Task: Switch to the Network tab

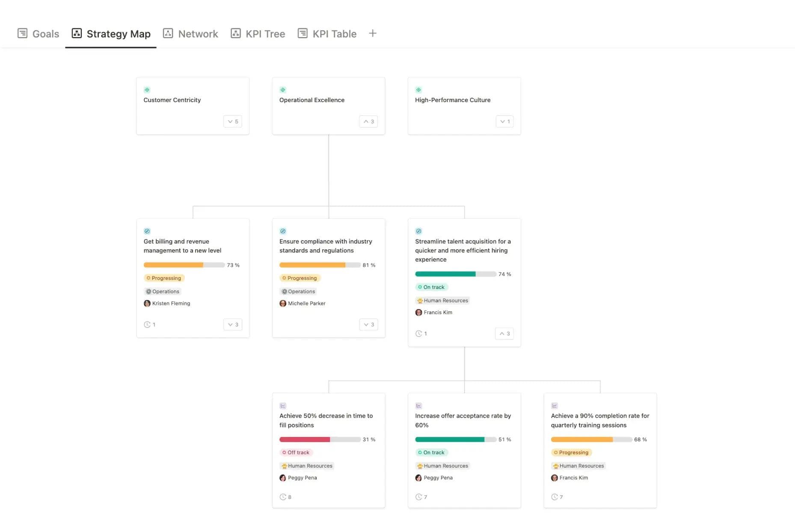Action: coord(190,33)
